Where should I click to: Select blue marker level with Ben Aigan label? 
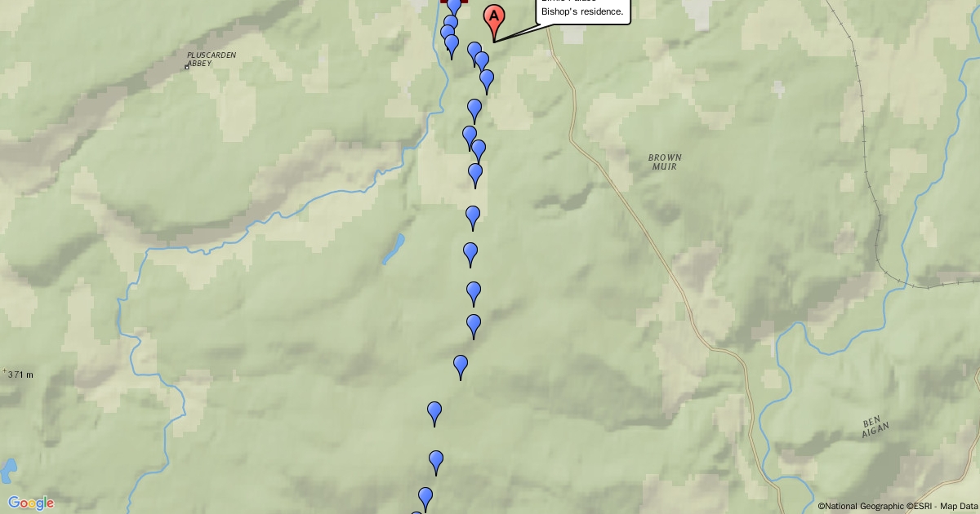434,414
